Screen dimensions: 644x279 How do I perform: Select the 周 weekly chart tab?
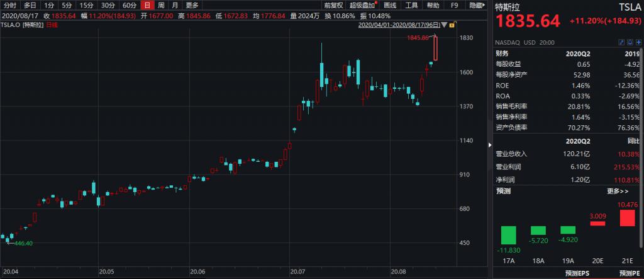tap(162, 5)
